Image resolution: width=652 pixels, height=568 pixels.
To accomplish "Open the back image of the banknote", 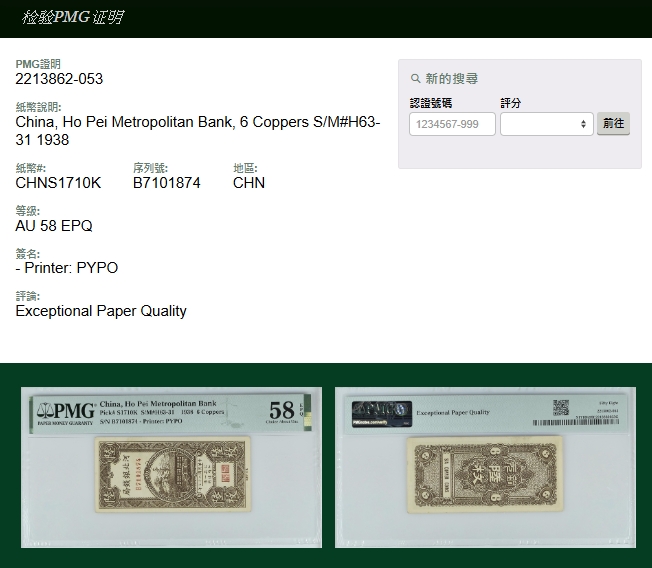I will click(x=485, y=467).
